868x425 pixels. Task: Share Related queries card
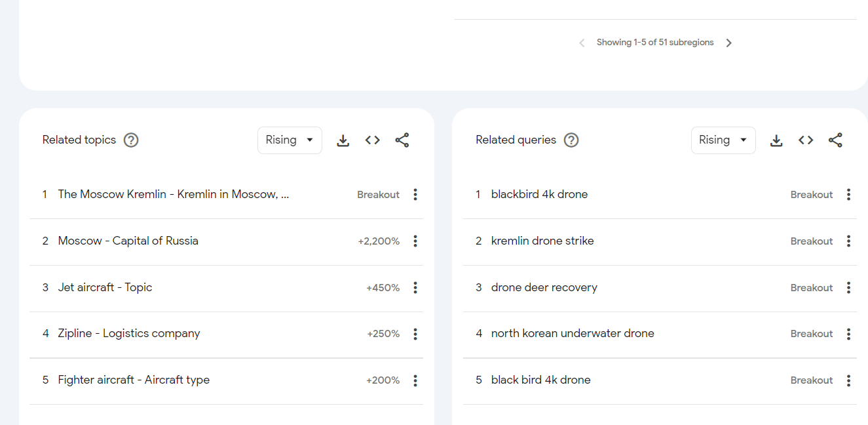tap(835, 140)
